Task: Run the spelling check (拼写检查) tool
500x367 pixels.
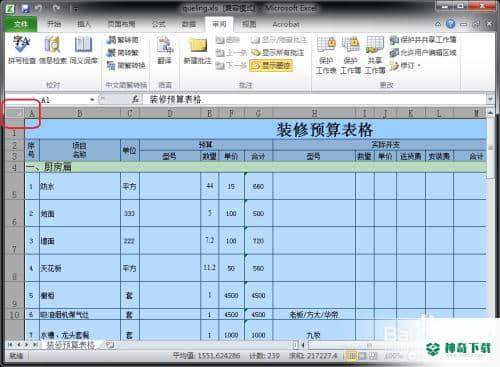Action: coord(22,50)
